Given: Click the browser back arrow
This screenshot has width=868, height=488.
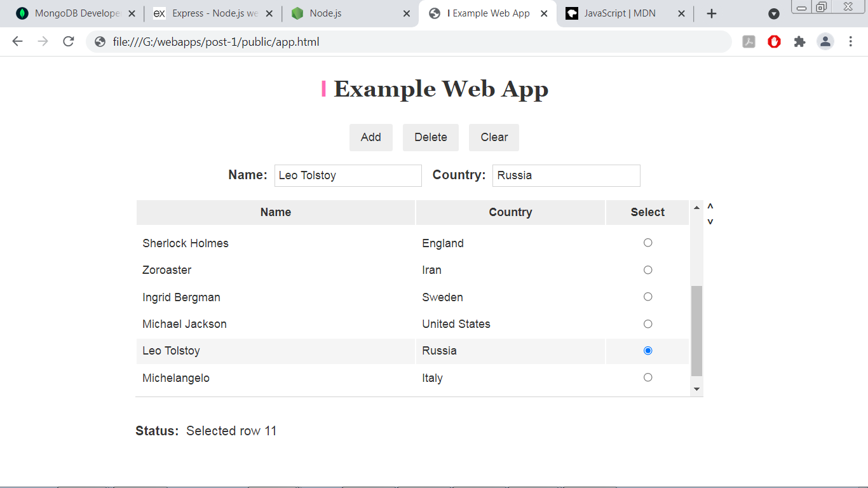Looking at the screenshot, I should [x=17, y=42].
